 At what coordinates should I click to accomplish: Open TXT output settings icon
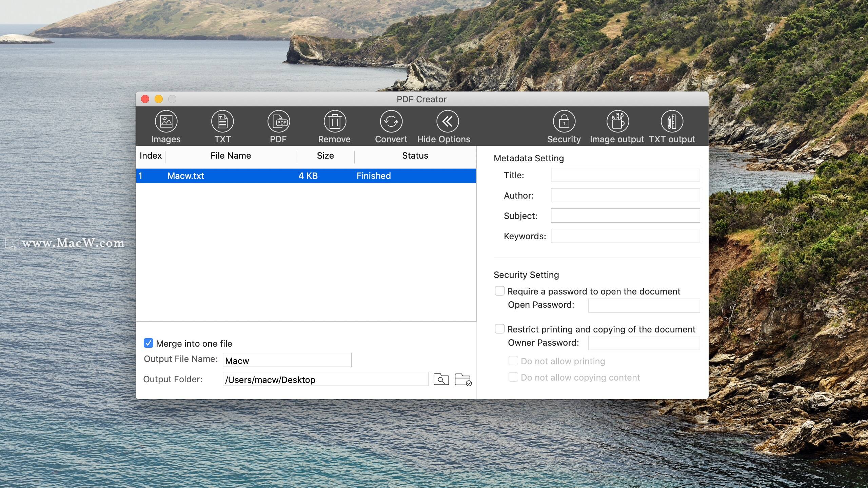click(672, 121)
